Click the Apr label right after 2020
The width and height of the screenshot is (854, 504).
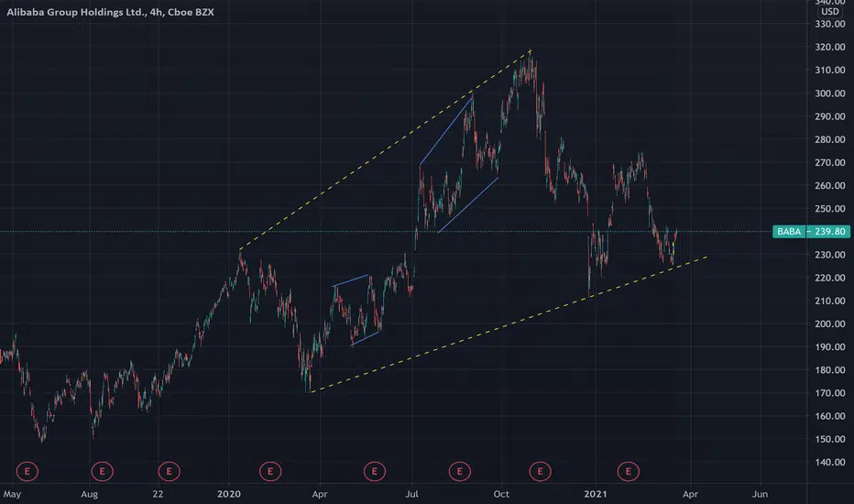[320, 494]
